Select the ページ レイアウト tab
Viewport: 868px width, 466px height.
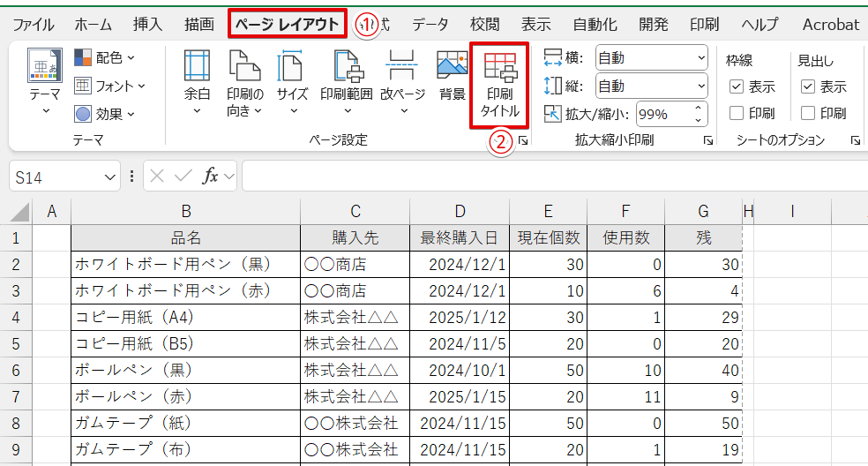(x=288, y=25)
